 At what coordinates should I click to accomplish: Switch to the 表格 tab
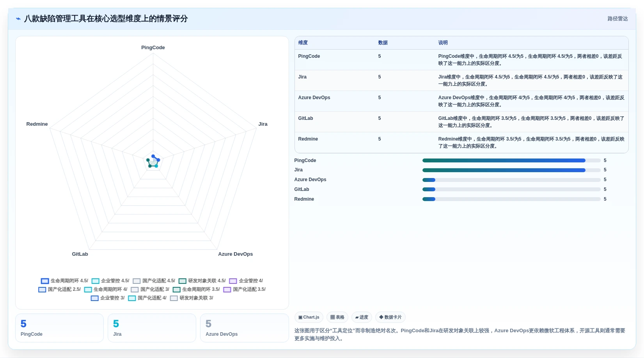[337, 317]
